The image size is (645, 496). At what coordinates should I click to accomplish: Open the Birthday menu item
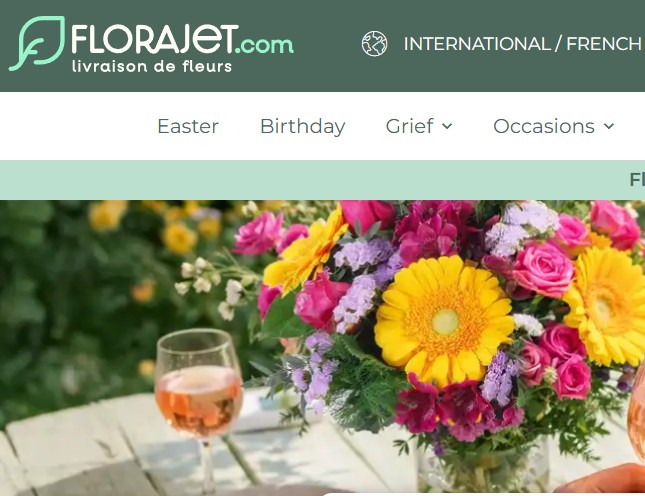coord(303,126)
